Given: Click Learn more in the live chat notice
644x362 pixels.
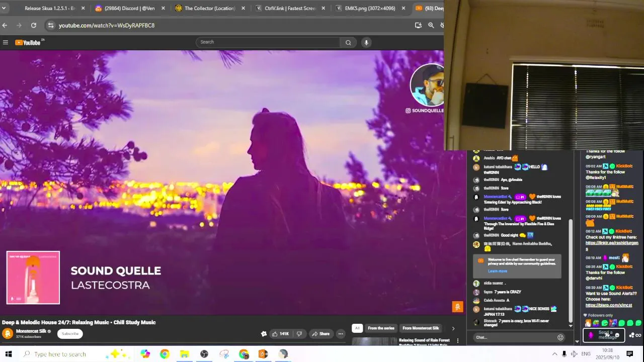Looking at the screenshot, I should coord(497,271).
